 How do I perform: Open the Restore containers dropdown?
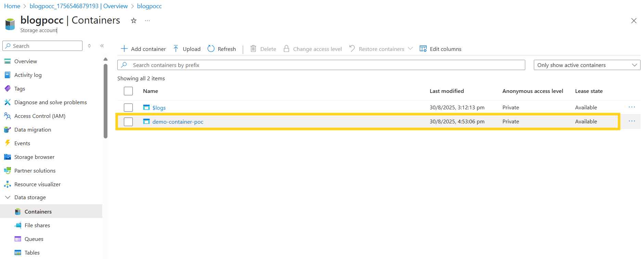point(381,49)
